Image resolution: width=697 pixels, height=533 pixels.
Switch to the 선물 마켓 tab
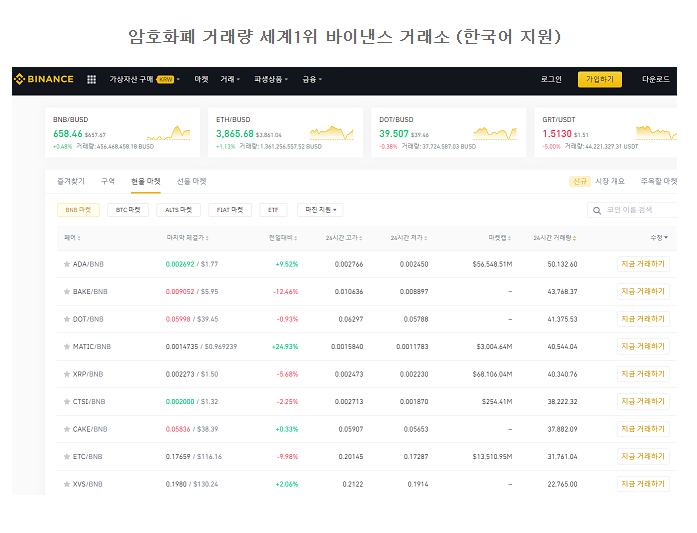pos(192,181)
